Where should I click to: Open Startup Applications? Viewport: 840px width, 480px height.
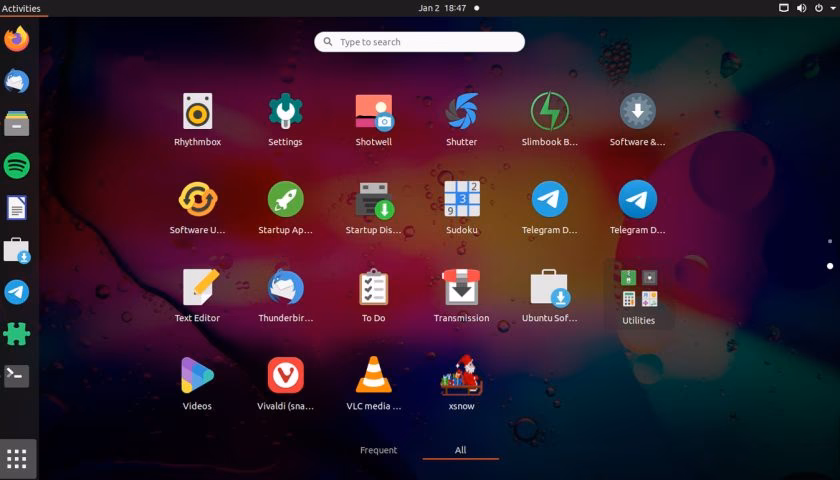point(285,199)
